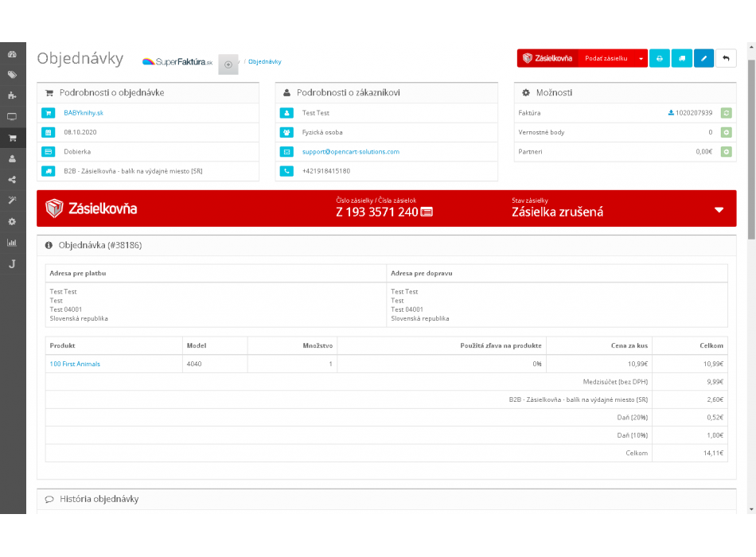Click the Použitá zľava na produkte header
This screenshot has width=756, height=557.
point(501,345)
